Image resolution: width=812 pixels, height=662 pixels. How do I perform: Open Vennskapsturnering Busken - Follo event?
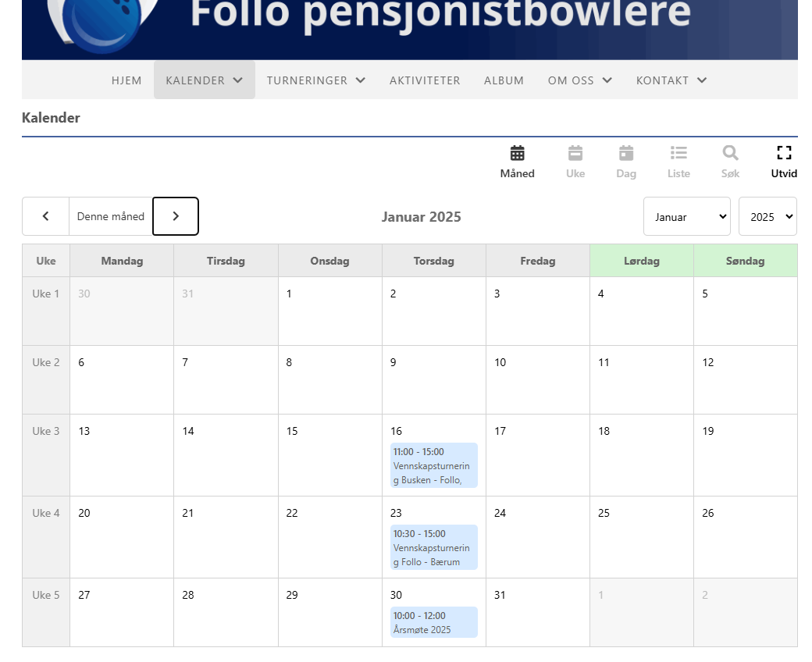point(433,466)
